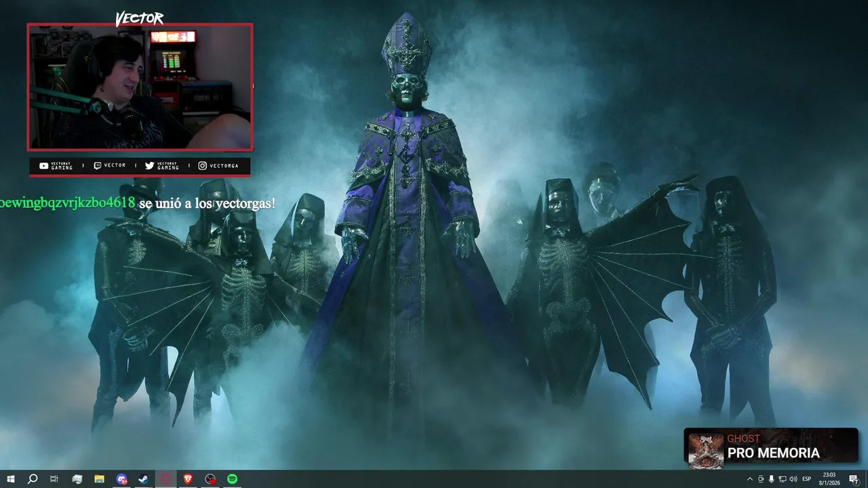Viewport: 868px width, 488px height.
Task: Open taskbar Search magnifier
Action: 32,479
